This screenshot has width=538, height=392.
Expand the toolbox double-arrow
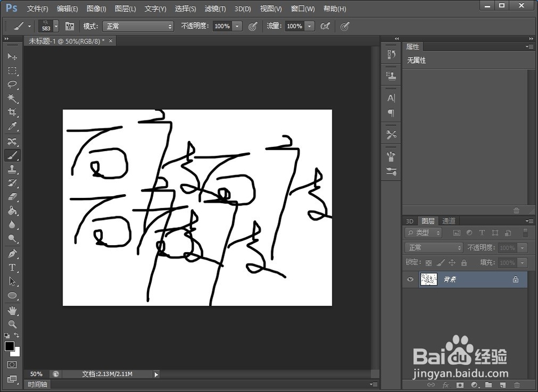tap(6, 39)
